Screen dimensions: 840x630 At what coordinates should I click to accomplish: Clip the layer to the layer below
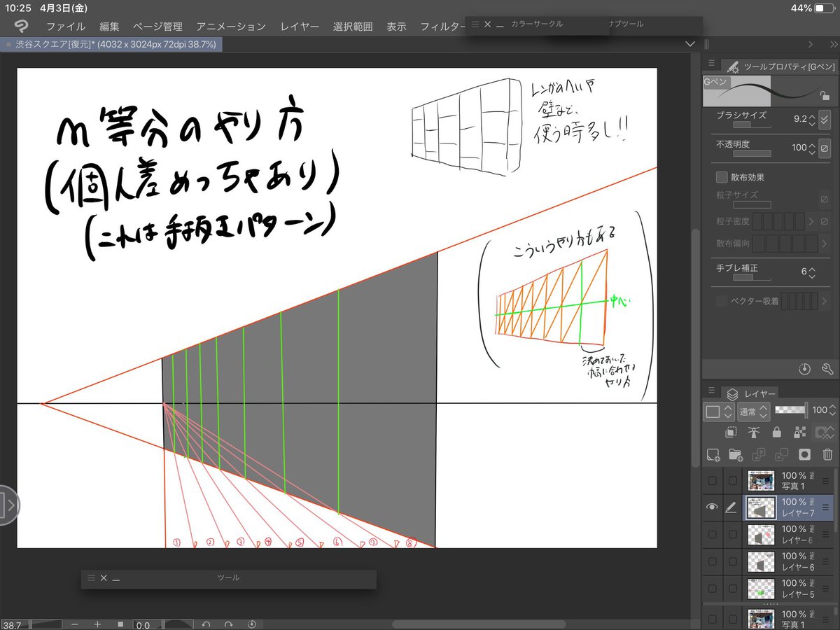(x=730, y=432)
